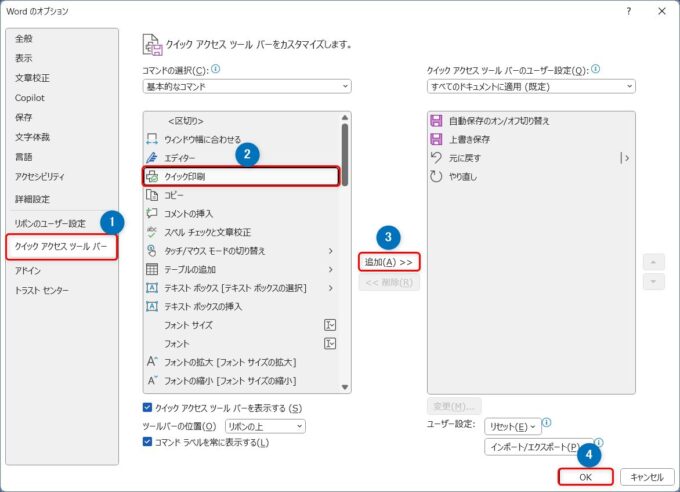This screenshot has width=680, height=492.
Task: Click the 変更(M)... button
Action: pos(454,406)
